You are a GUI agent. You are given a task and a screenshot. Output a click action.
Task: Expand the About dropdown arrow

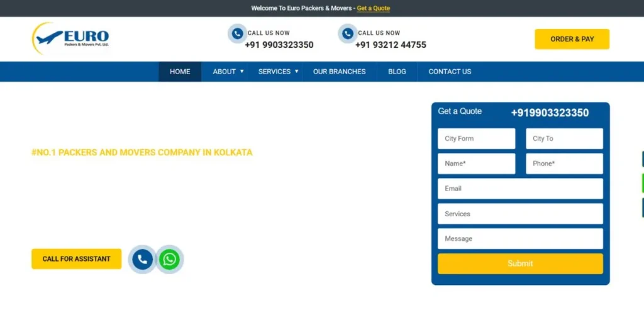(x=242, y=71)
